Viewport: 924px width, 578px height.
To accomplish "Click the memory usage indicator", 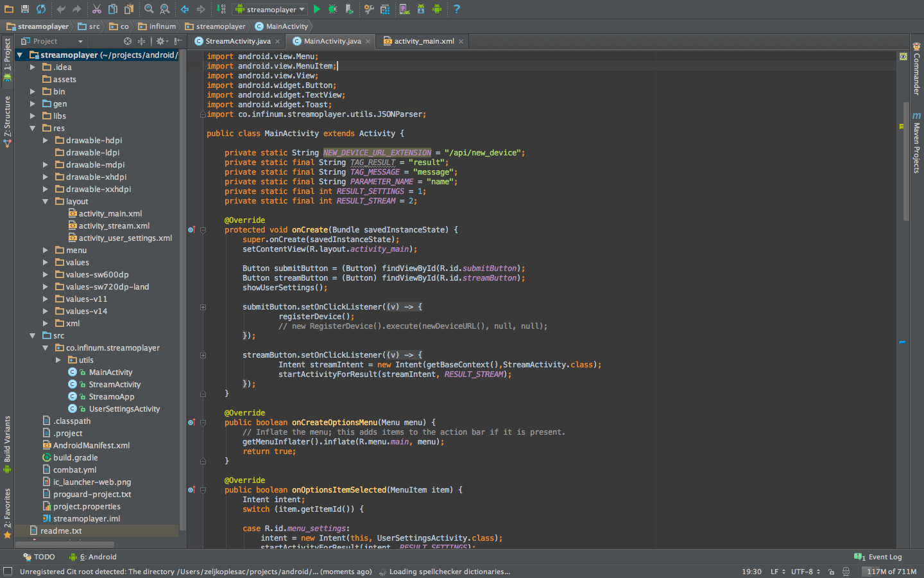I will pos(891,572).
